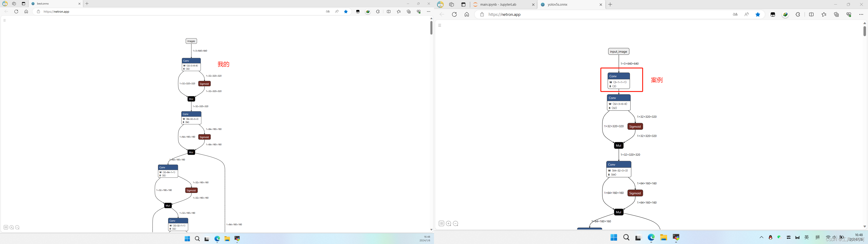Show hidden tray icons chevron on right taskbar
Screen dimensions: 868x244
click(x=762, y=237)
